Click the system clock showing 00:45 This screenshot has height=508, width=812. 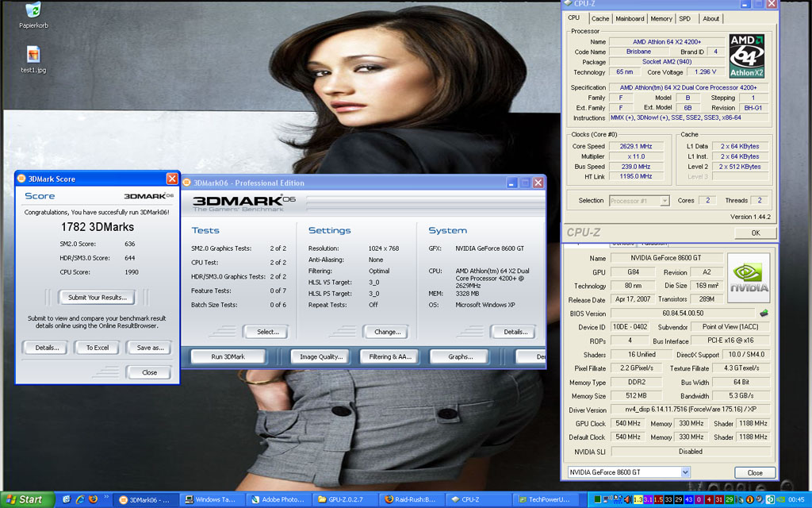(x=796, y=500)
